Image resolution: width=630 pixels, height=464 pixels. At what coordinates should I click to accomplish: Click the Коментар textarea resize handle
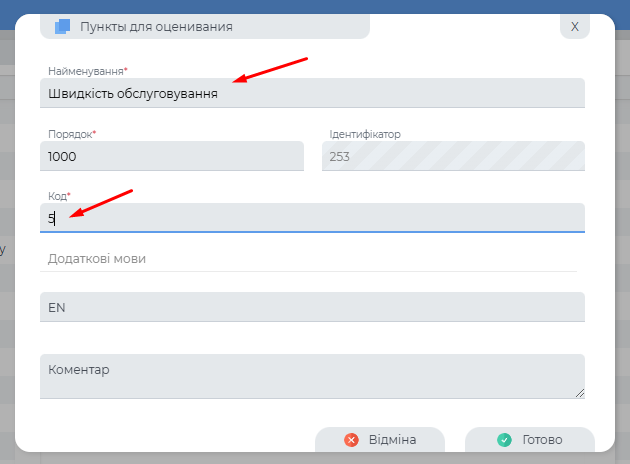pos(580,394)
